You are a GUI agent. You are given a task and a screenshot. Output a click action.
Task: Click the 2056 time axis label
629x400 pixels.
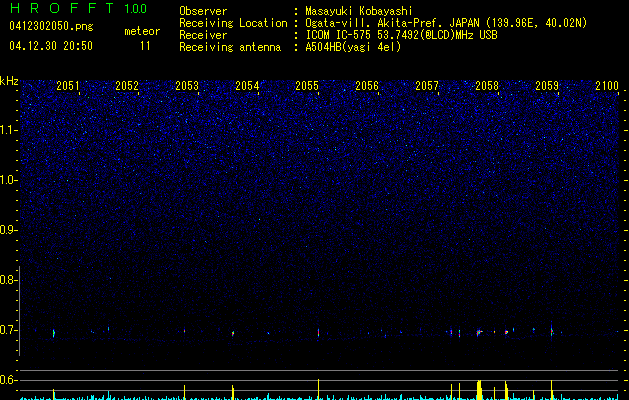pos(367,85)
